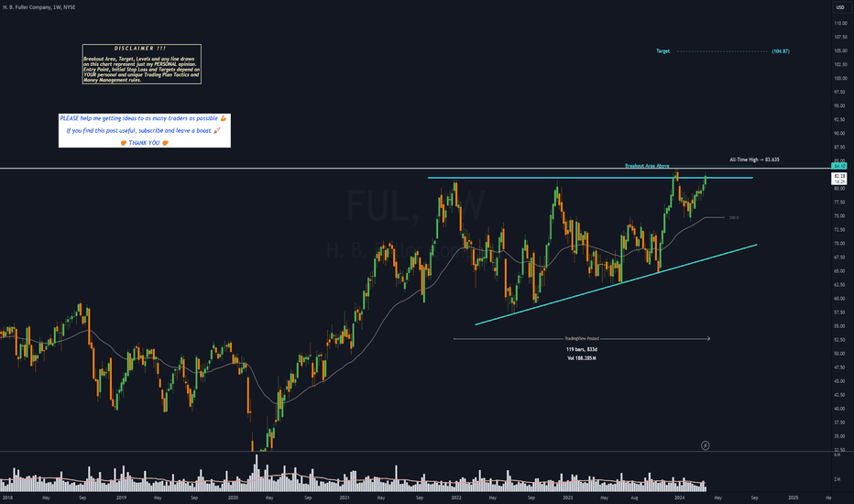Click the 2018 time axis label
The width and height of the screenshot is (854, 504).
7,498
